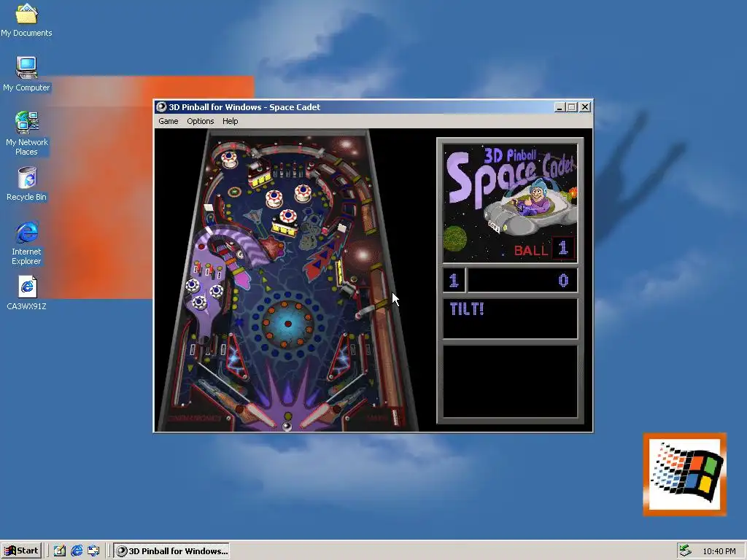
Task: Select the Internet Explorer desktop icon
Action: coord(26,243)
